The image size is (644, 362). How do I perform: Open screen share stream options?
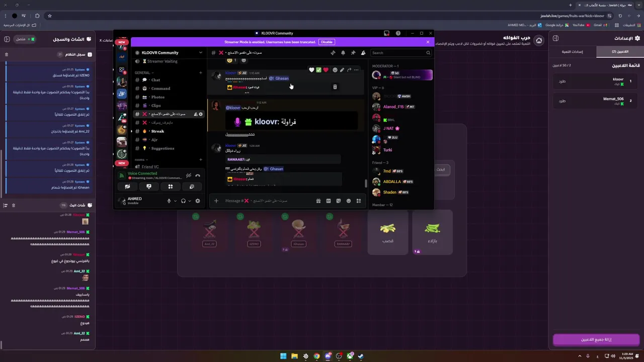pos(149,187)
